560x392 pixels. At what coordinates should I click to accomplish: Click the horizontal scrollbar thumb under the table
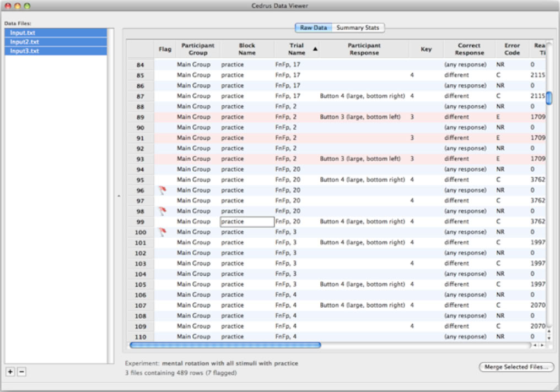(225, 345)
